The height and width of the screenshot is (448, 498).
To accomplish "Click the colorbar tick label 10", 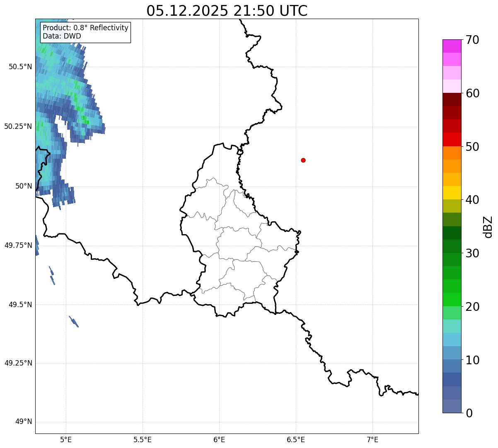I will 472,360.
